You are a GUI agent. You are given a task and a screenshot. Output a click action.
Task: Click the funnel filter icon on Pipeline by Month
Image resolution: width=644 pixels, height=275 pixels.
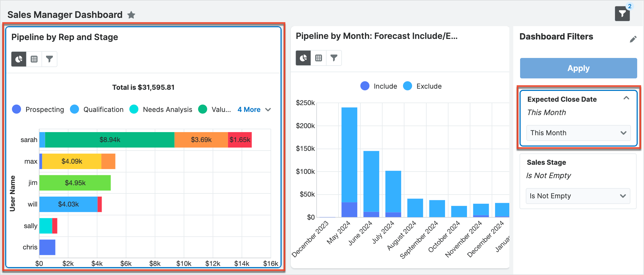334,58
